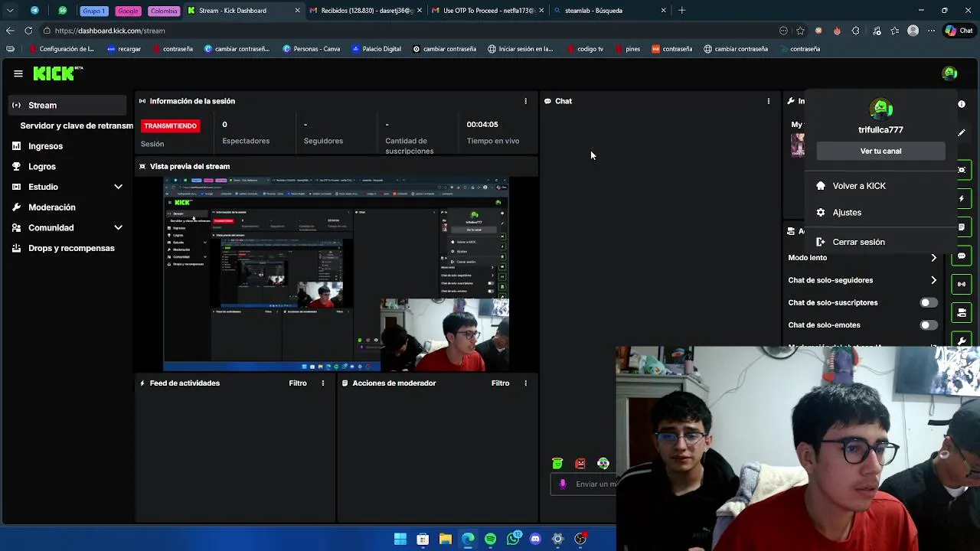The height and width of the screenshot is (551, 980).
Task: Click the Drops y recompensas icon
Action: (16, 248)
